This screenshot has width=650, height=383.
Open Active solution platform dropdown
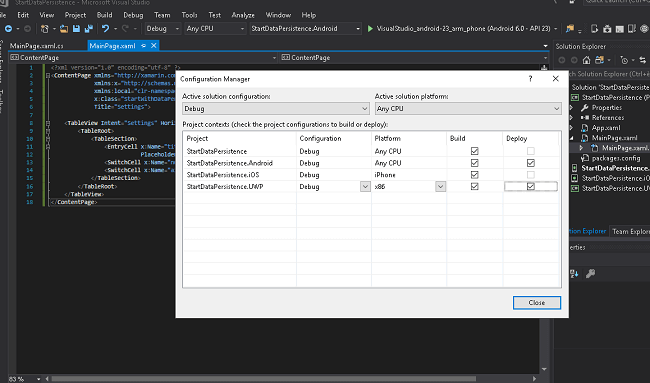(468, 109)
